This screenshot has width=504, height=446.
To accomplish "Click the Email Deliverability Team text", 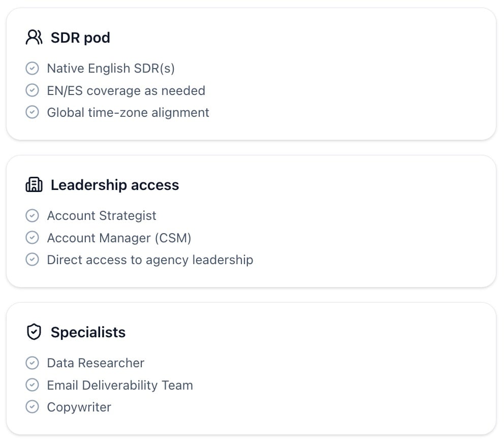I will point(120,385).
